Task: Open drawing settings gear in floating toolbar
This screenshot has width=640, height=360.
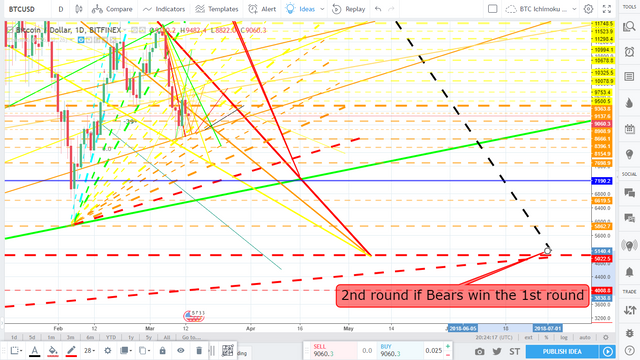Action: tap(108, 350)
